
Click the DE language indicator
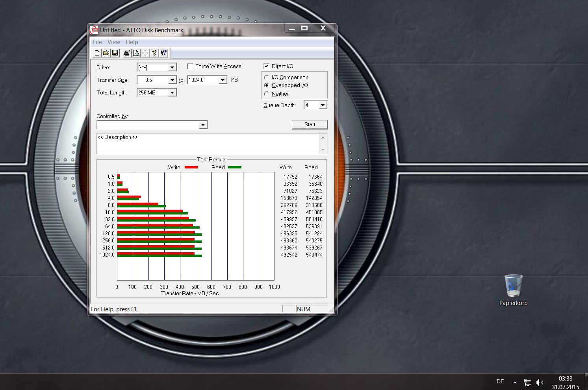pos(500,381)
